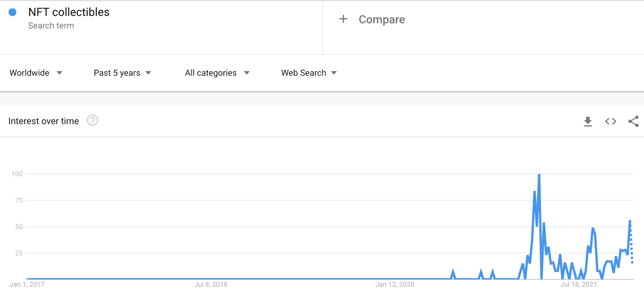Image resolution: width=644 pixels, height=291 pixels.
Task: Click the Jan 1, 2017 axis label
Action: [27, 284]
